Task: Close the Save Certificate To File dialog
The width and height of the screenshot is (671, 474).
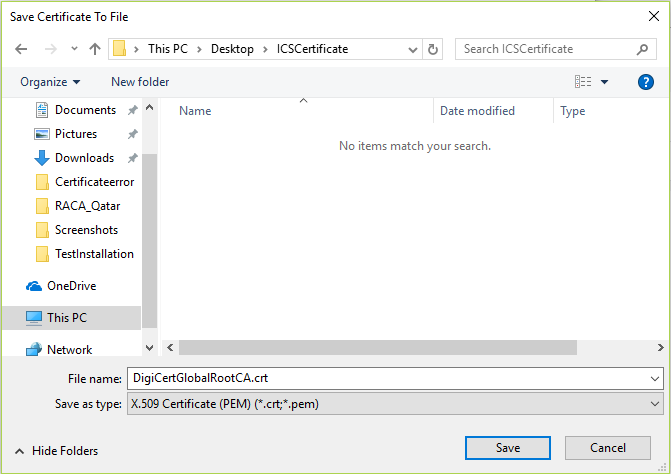Action: pyautogui.click(x=654, y=17)
